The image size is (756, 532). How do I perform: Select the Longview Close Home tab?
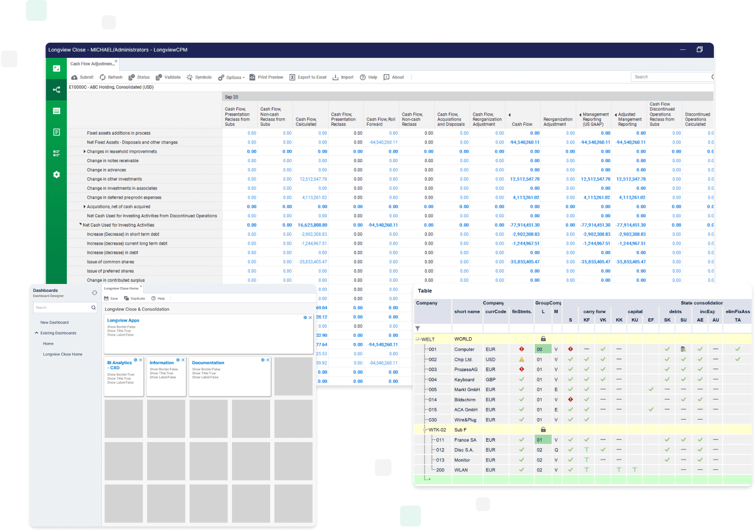pos(121,288)
